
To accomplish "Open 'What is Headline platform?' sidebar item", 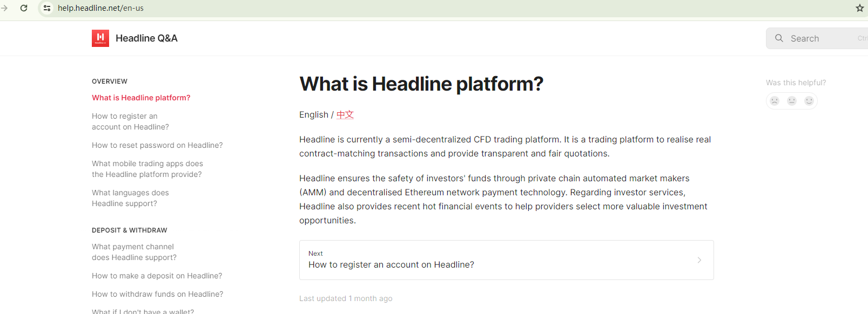I will tap(141, 98).
